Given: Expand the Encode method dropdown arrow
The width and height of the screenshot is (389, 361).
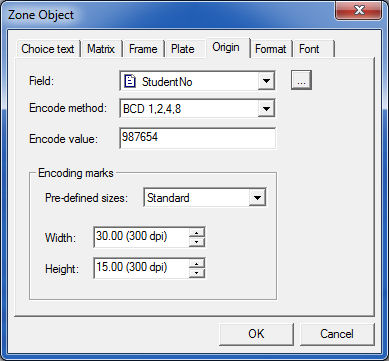Looking at the screenshot, I should [x=266, y=109].
